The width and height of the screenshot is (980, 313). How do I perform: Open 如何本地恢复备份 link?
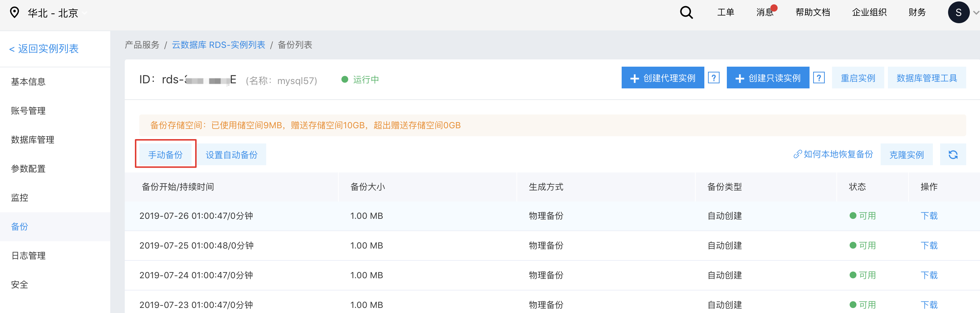tap(833, 154)
